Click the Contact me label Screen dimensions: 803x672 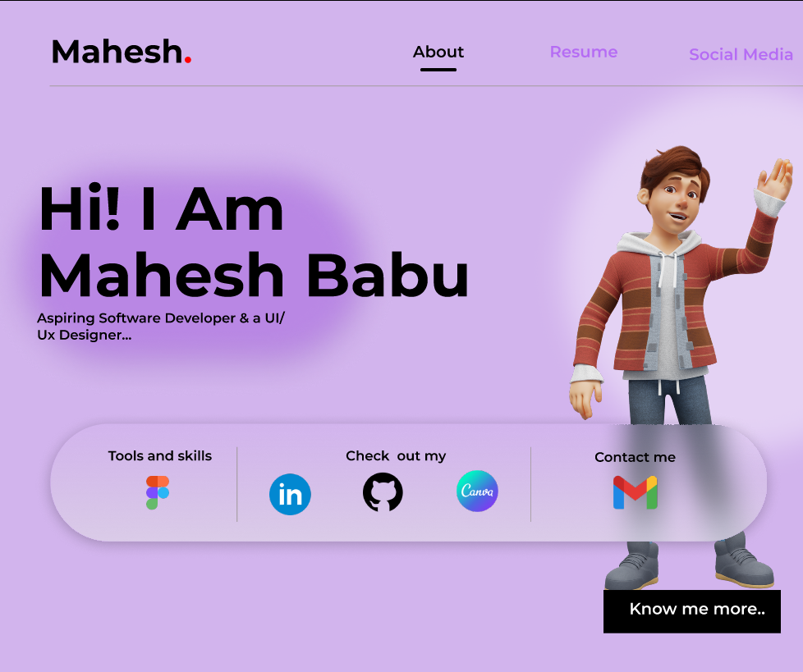tap(635, 457)
